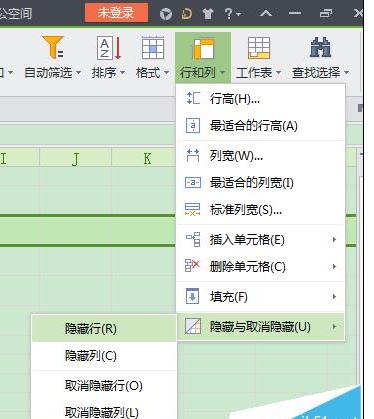This screenshot has height=419, width=374.
Task: Open the 格式 dropdown arrow
Action: click(166, 72)
